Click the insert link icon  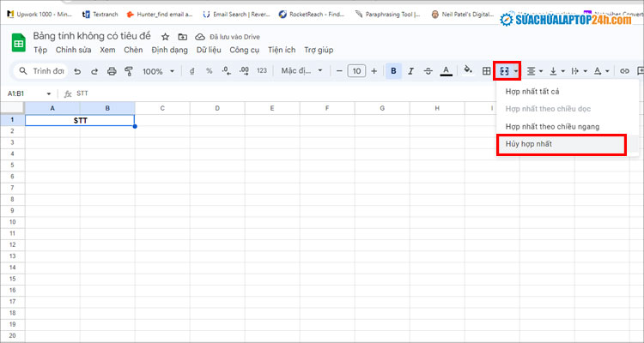point(624,71)
